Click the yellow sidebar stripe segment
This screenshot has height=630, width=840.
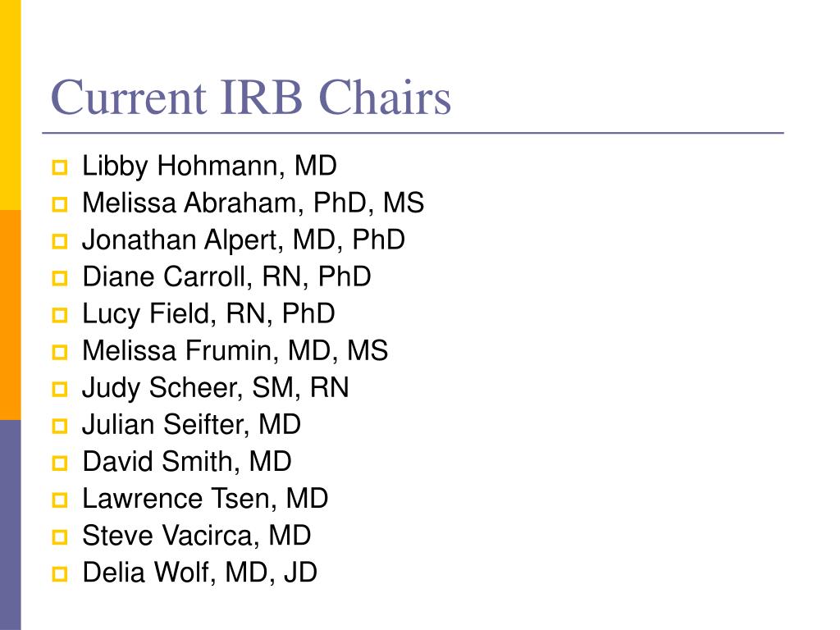click(x=10, y=105)
